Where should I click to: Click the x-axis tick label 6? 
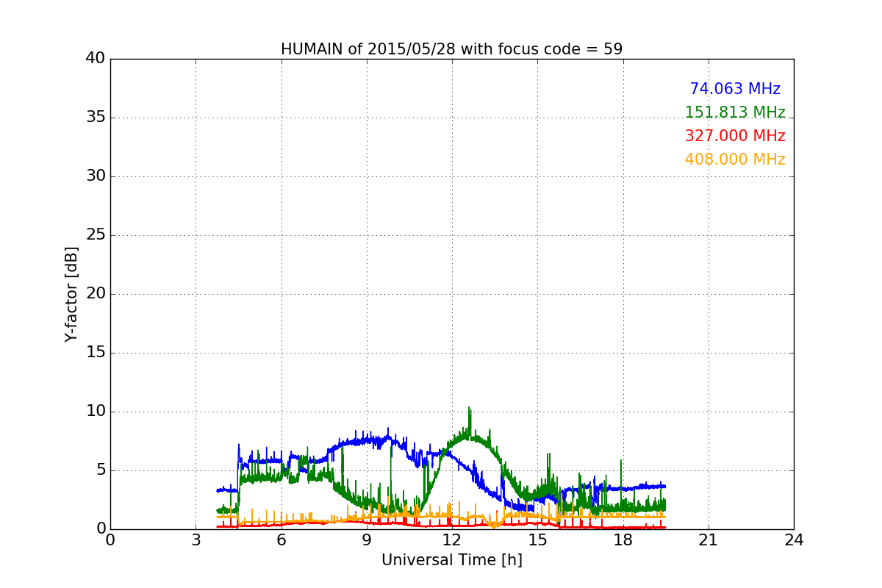pyautogui.click(x=281, y=540)
